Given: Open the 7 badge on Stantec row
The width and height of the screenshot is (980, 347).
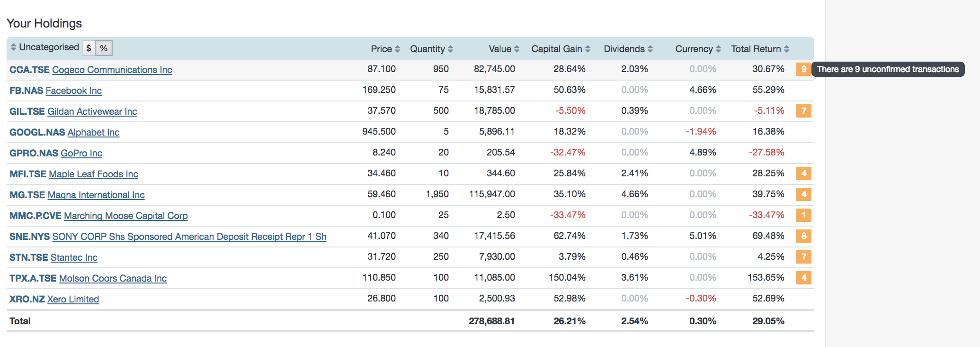Looking at the screenshot, I should (803, 257).
